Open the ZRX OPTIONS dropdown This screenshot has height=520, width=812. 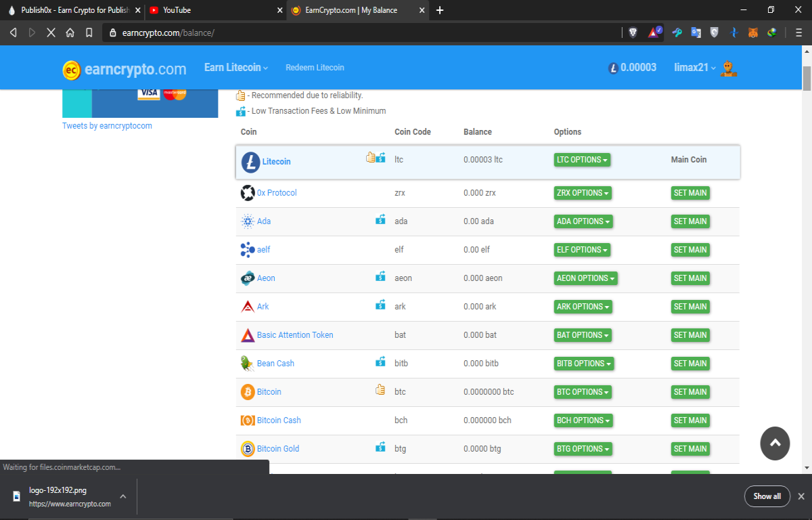(x=583, y=193)
